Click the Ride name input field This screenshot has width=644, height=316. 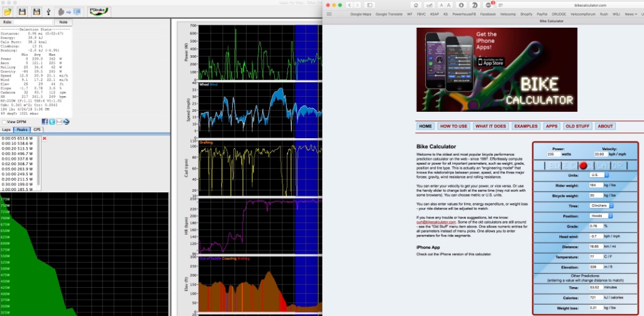tap(33, 22)
